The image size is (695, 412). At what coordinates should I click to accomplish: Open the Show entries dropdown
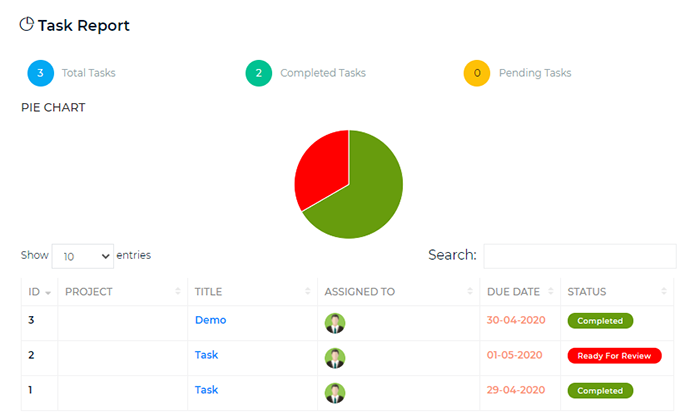[83, 256]
